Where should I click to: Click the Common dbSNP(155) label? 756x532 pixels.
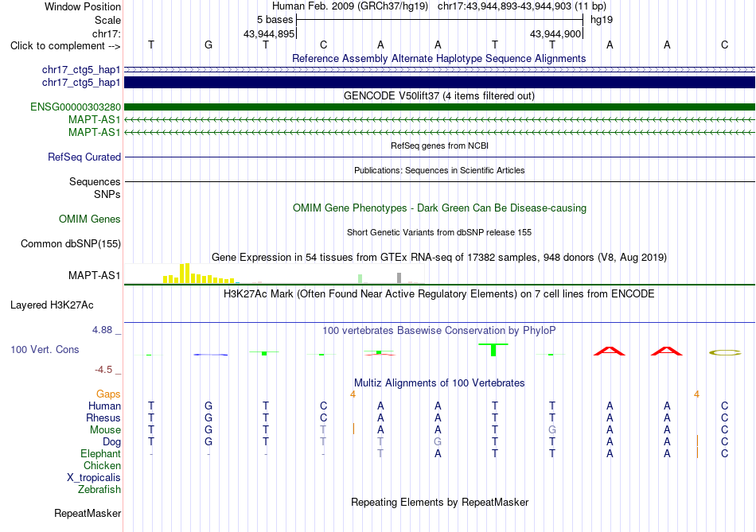coord(71,244)
